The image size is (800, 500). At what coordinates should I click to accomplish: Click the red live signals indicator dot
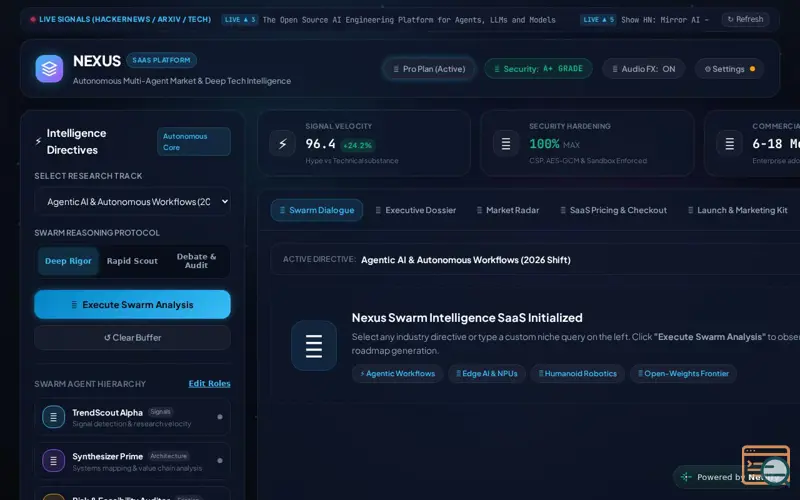pyautogui.click(x=33, y=19)
